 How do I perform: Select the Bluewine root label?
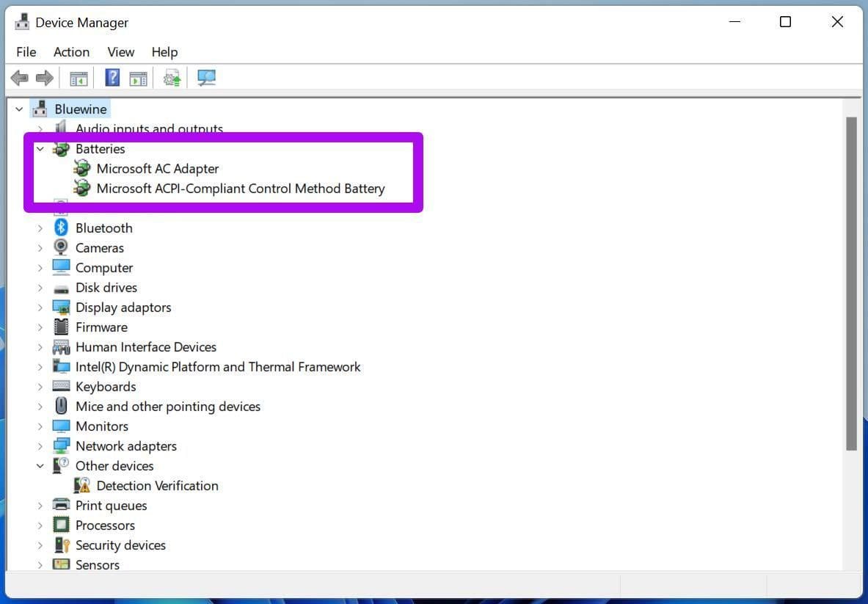click(x=80, y=109)
